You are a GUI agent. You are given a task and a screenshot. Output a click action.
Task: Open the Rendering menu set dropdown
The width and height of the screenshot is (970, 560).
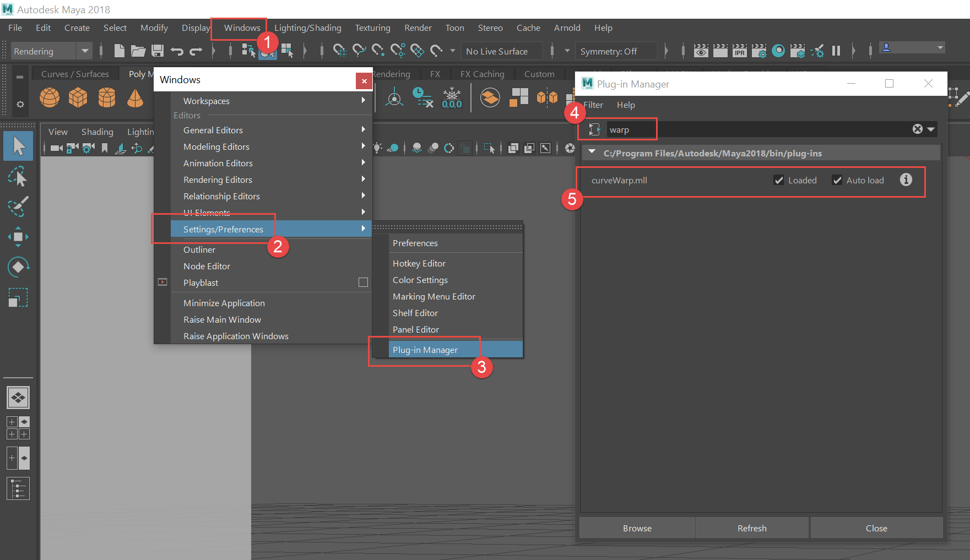85,51
